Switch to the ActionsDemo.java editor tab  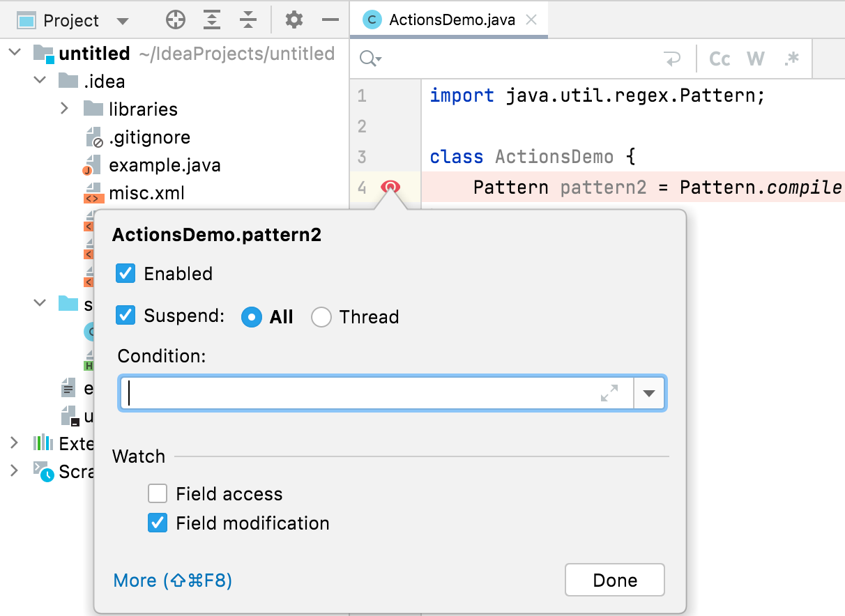(x=449, y=20)
